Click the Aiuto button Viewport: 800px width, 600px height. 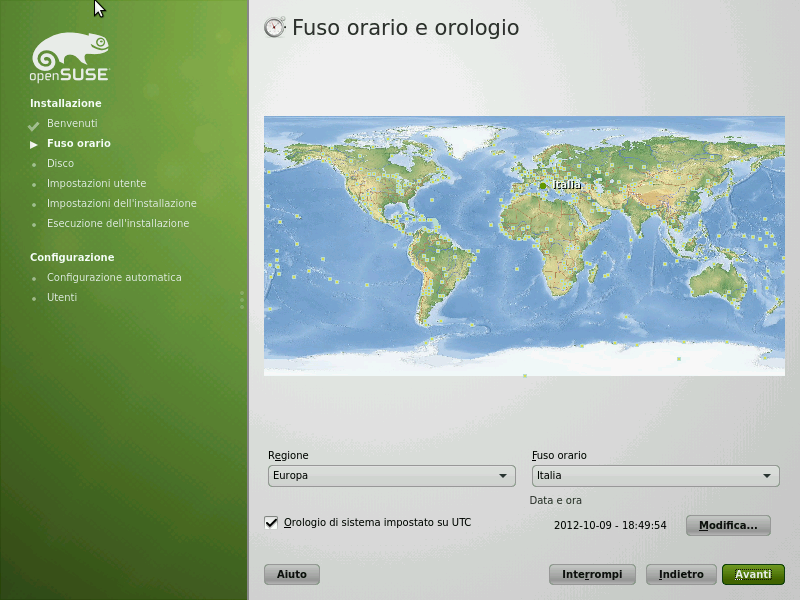(292, 574)
